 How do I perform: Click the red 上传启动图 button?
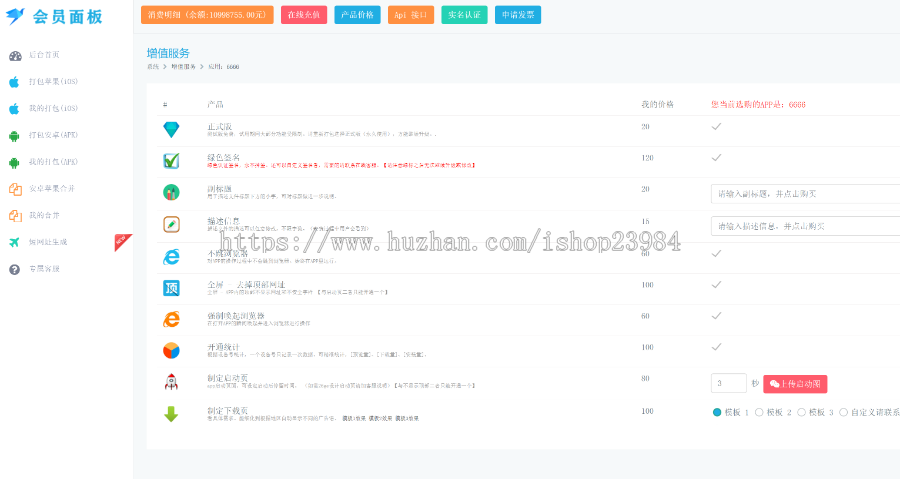pyautogui.click(x=795, y=384)
